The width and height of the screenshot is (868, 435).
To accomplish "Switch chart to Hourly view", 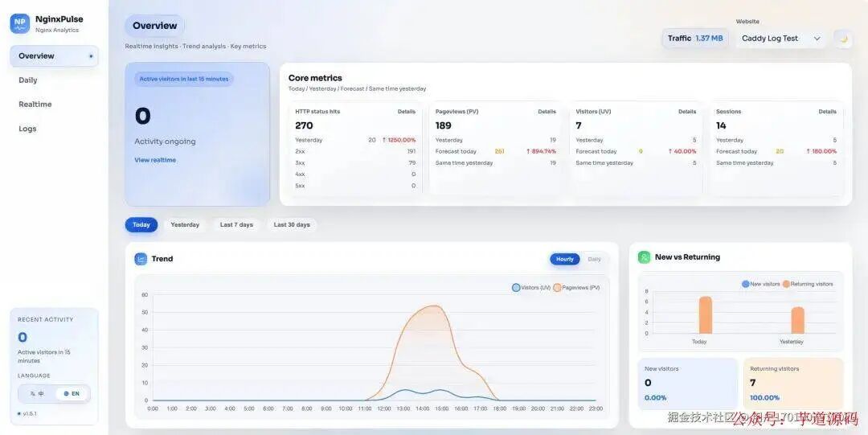I will (x=565, y=260).
